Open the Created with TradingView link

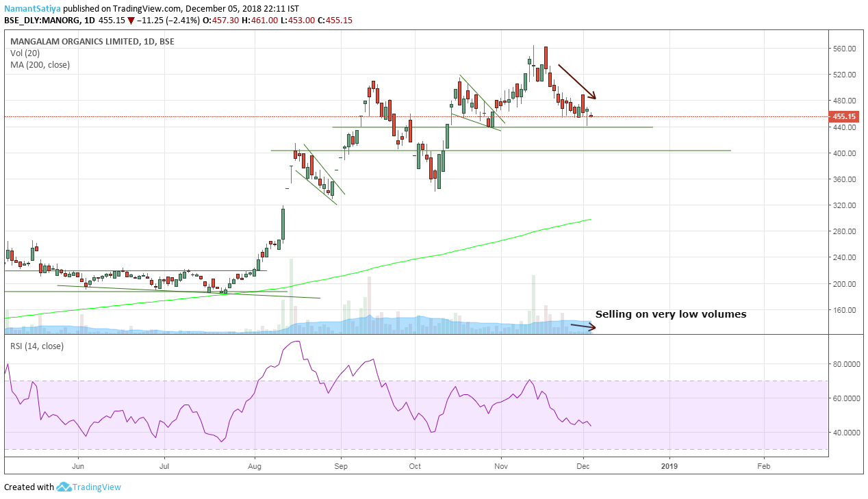pos(62,487)
